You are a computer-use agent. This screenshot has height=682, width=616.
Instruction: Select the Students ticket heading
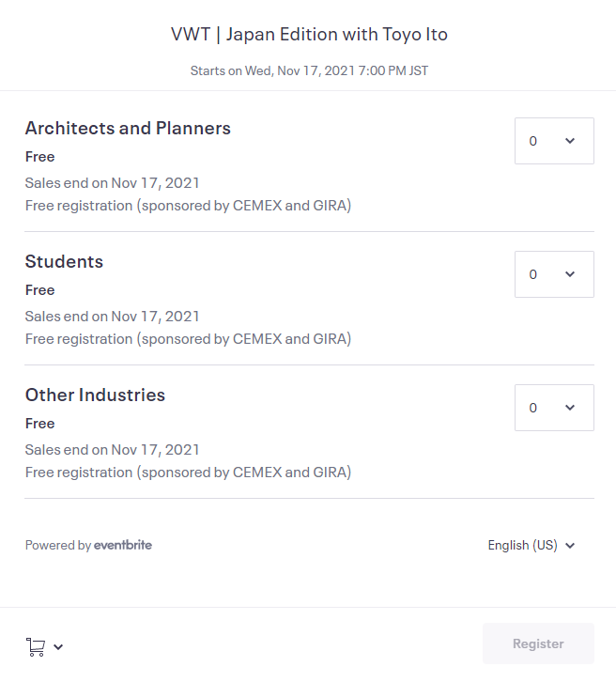click(65, 261)
